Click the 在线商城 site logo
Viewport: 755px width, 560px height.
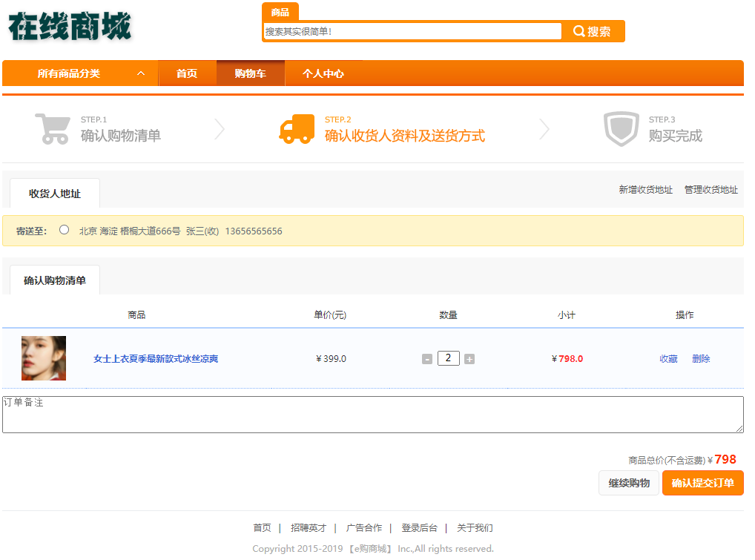70,27
